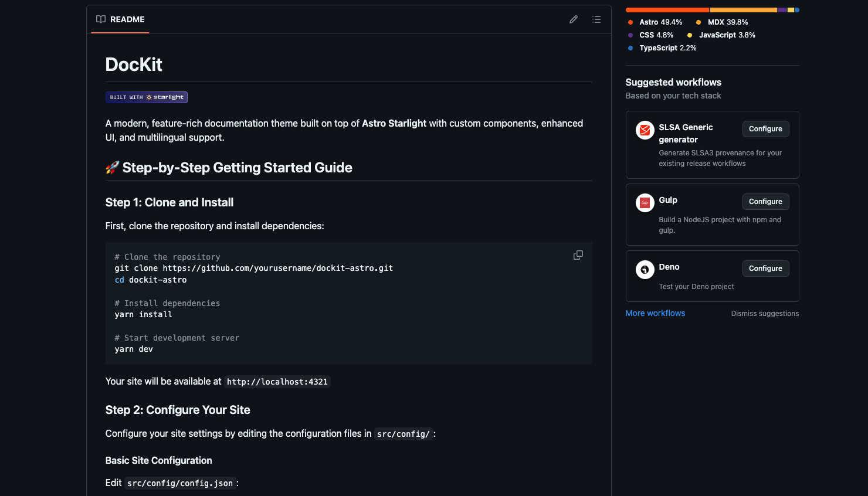Click the book icon beside README
Viewport: 868px width, 496px height.
(x=100, y=19)
